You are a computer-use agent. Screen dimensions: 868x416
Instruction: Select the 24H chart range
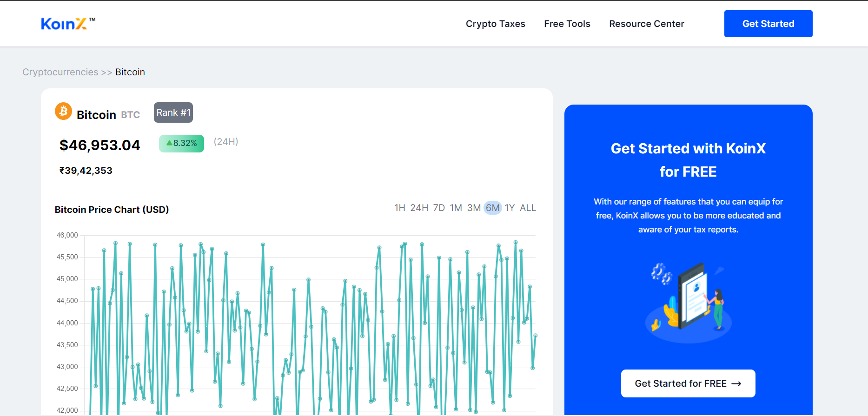pos(419,208)
